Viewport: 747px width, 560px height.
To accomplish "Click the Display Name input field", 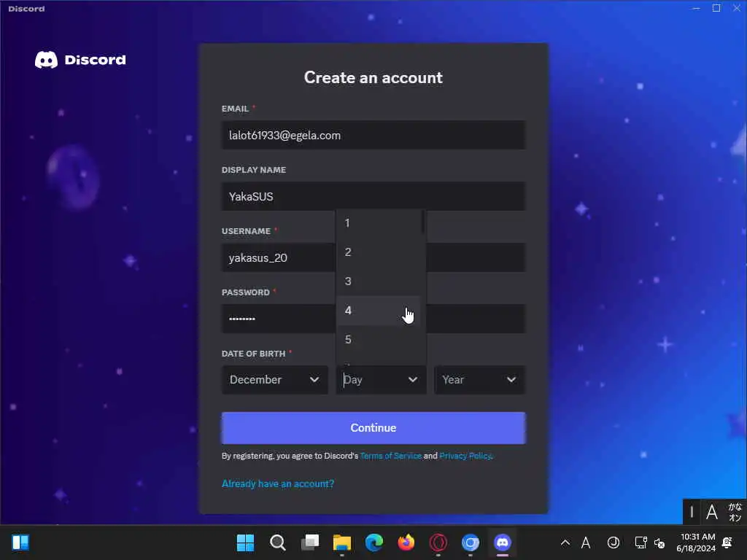I will pos(373,196).
